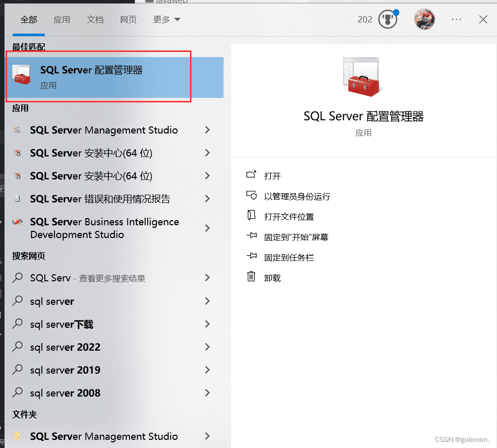Click the trash icon for 卸载
This screenshot has width=497, height=448.
click(251, 276)
